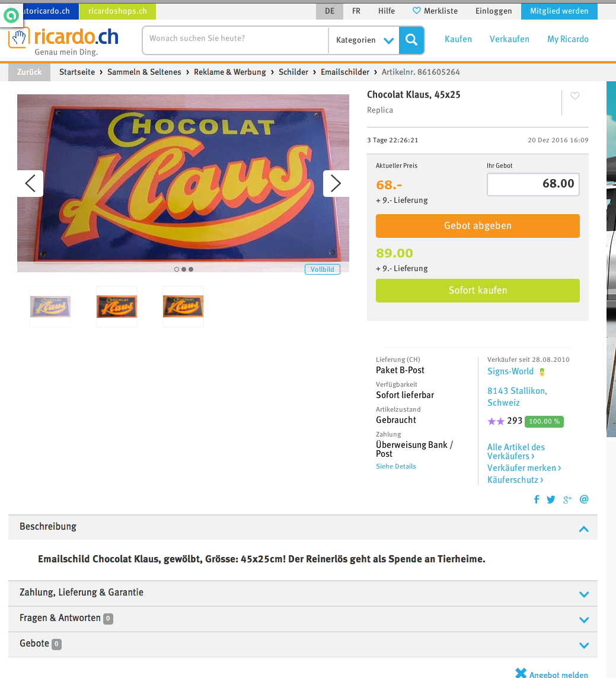616x678 pixels.
Task: Share listing by email icon
Action: coord(584,499)
